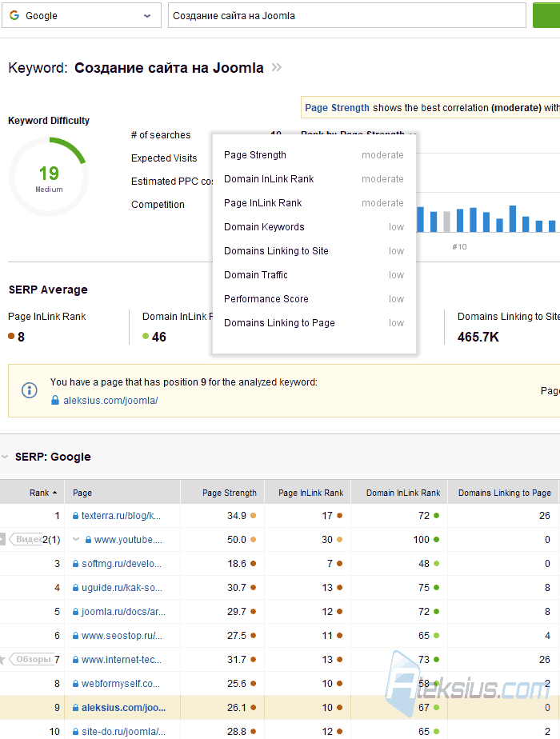Click the lock icon beside texterra.ru
Viewport: 560px width, 739px height.
(75, 516)
